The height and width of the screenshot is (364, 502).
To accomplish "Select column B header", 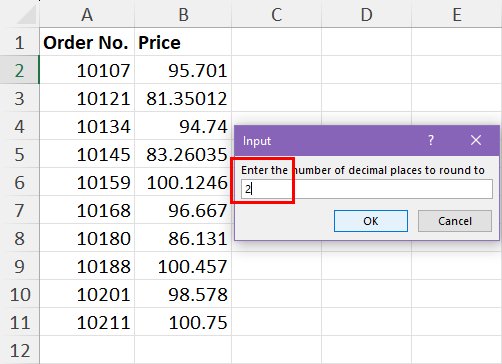I will [x=183, y=14].
